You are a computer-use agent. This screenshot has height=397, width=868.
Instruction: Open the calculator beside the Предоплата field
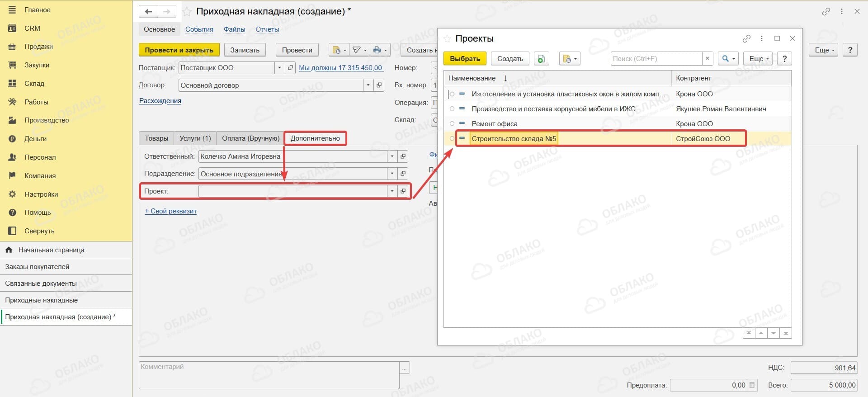point(752,385)
